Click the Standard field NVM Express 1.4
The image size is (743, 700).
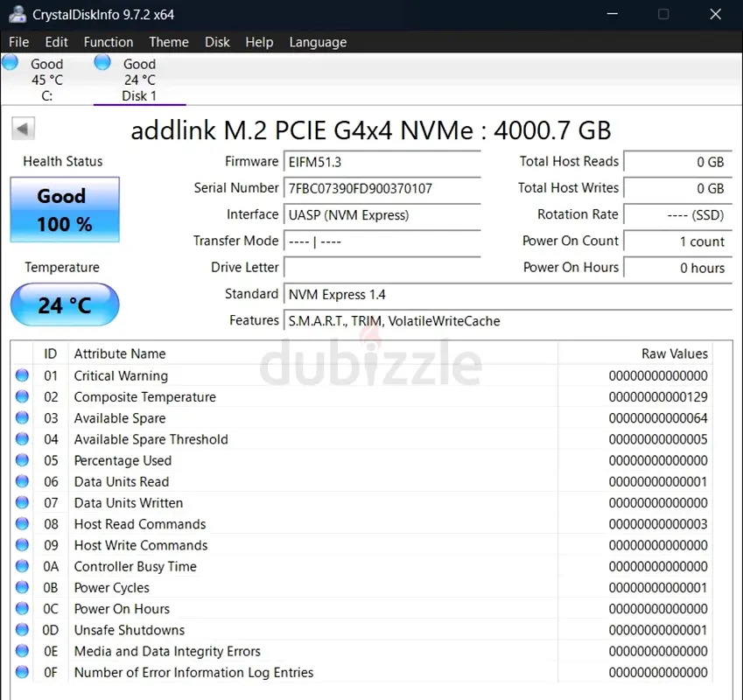click(x=508, y=294)
